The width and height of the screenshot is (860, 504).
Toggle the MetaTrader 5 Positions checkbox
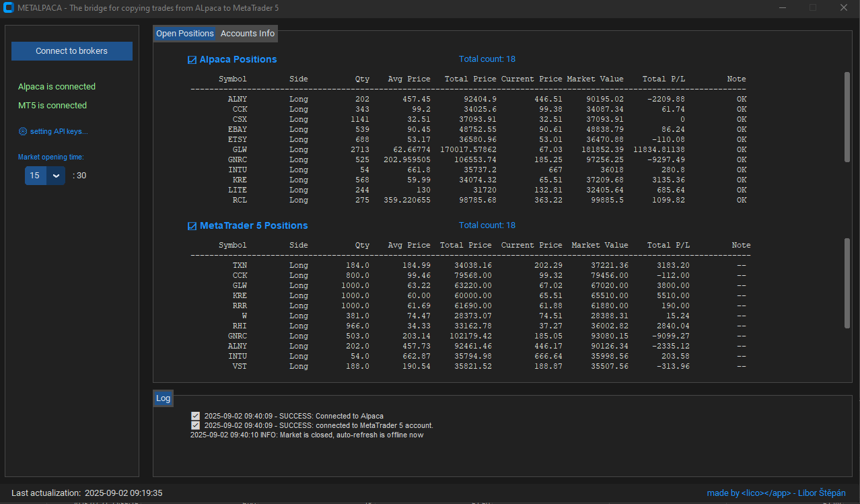pos(192,226)
